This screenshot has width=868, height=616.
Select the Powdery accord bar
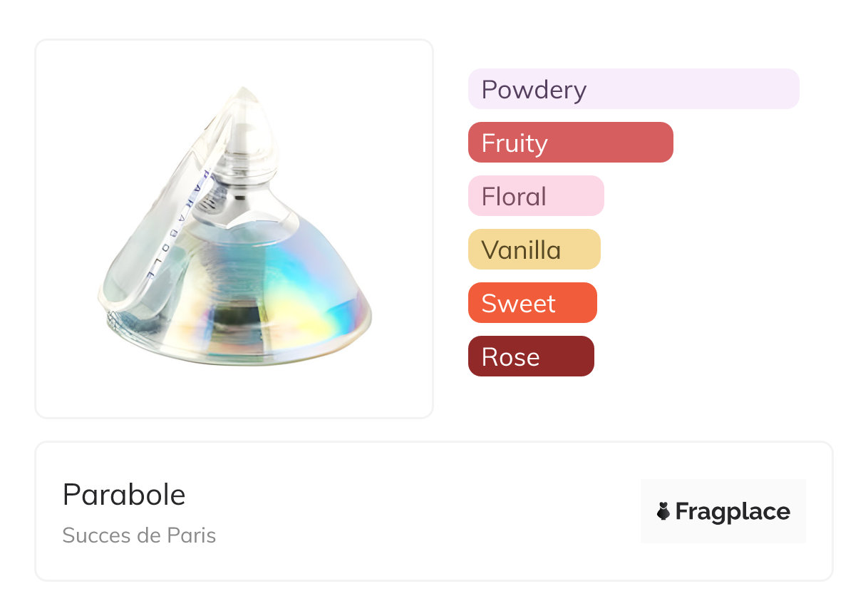pos(634,89)
